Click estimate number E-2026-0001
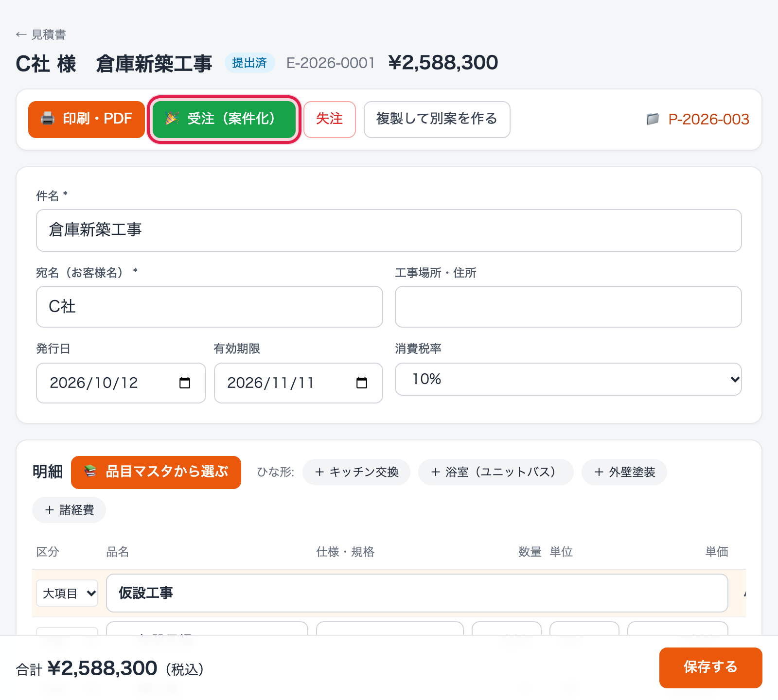This screenshot has width=778, height=700. click(331, 63)
